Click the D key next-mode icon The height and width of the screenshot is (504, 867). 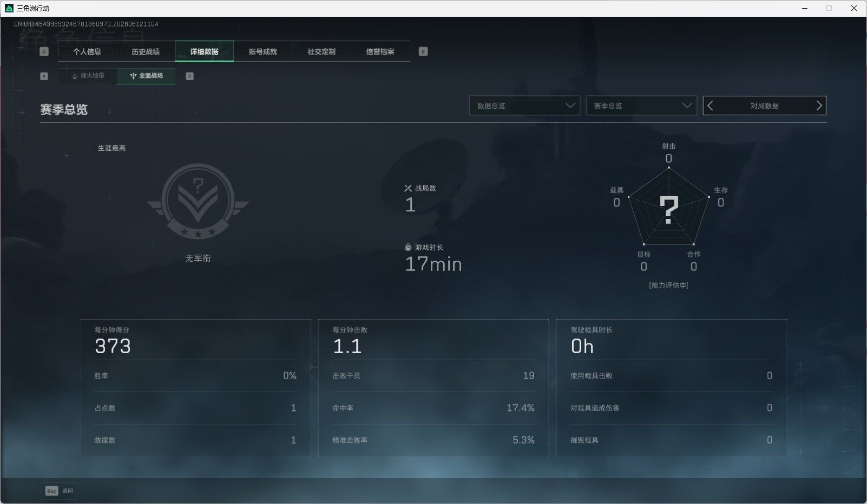coord(189,76)
